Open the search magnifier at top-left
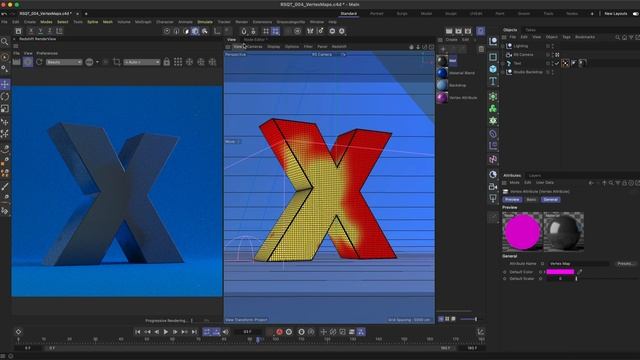 coord(4,42)
